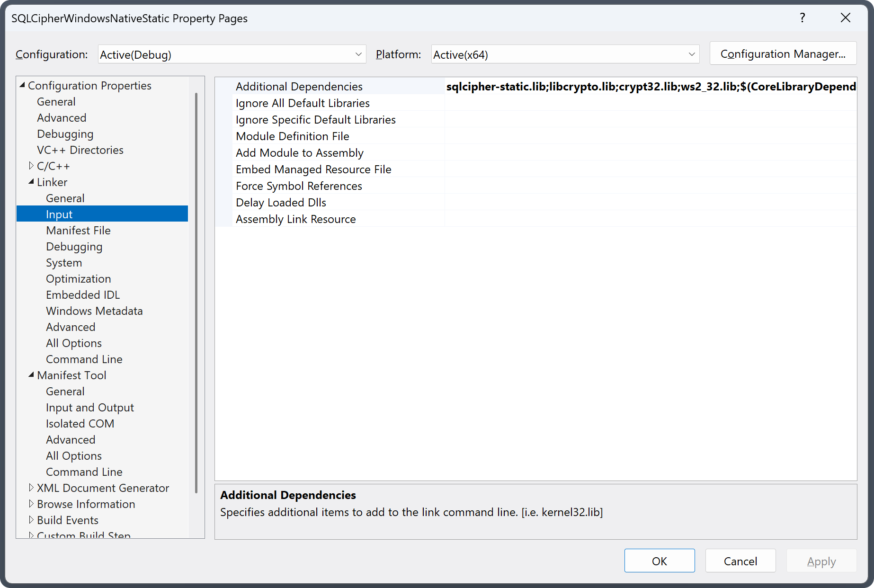The width and height of the screenshot is (874, 588).
Task: Click the OK button
Action: [x=660, y=561]
